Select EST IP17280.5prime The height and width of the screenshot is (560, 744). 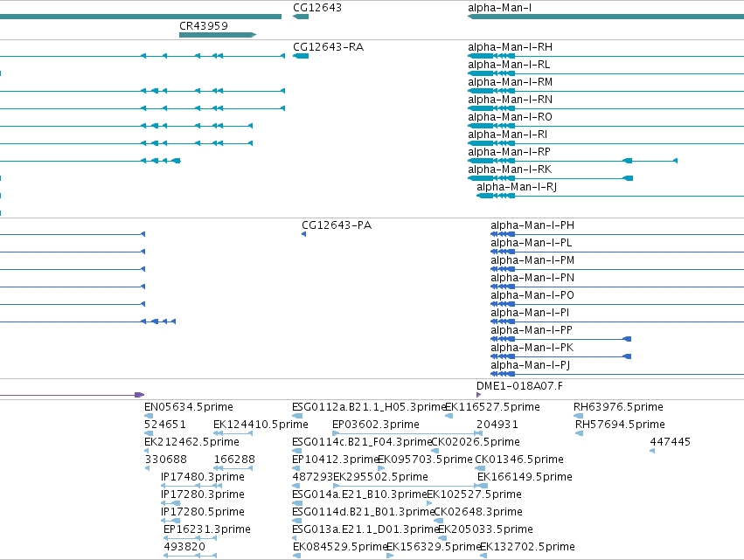pyautogui.click(x=203, y=512)
